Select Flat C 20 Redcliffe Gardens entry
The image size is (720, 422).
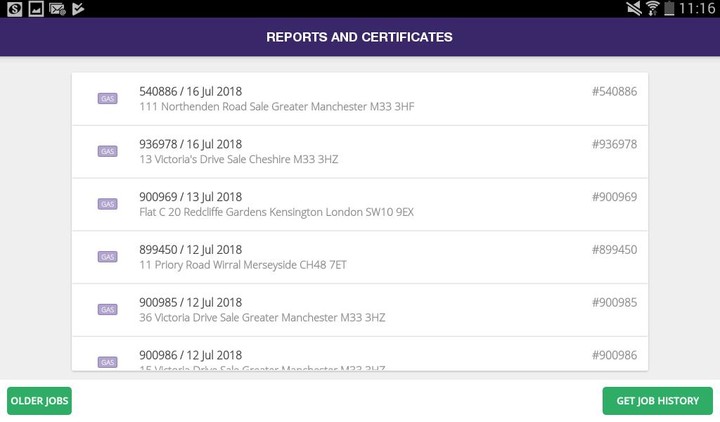coord(360,205)
